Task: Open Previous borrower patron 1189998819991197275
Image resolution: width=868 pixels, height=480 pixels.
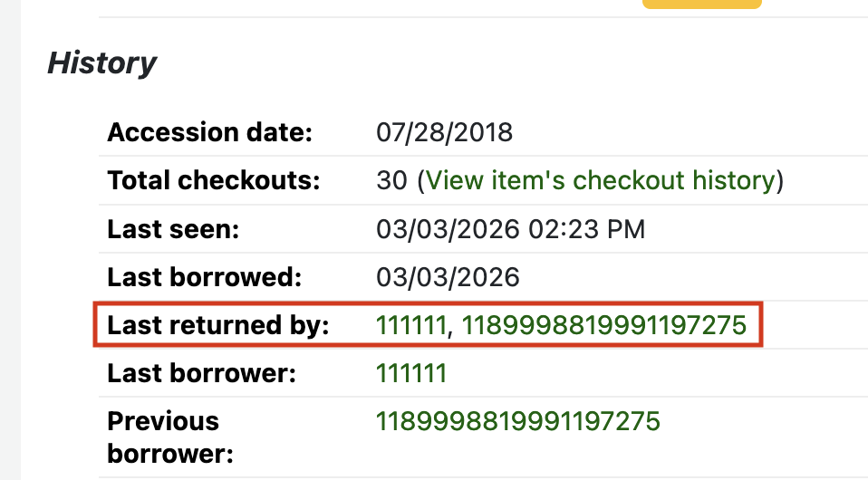Action: click(x=517, y=421)
